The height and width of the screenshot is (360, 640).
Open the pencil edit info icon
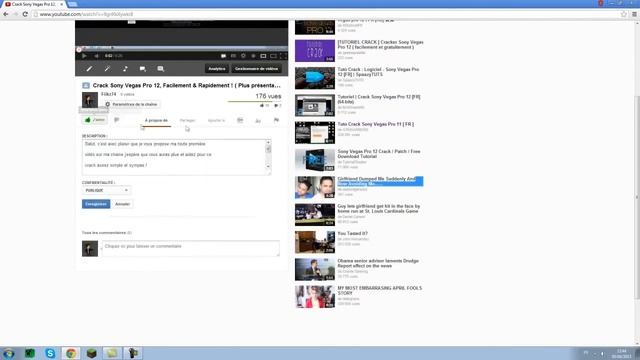(89, 69)
